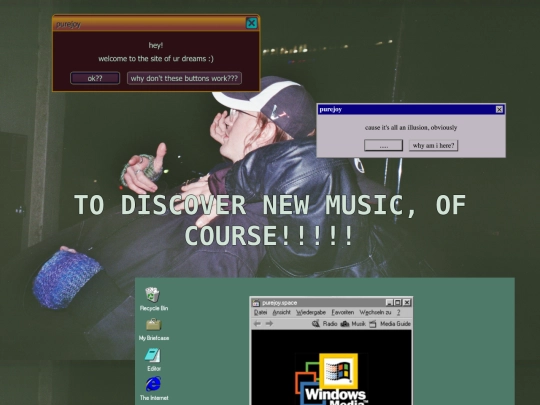Open the Ansicht menu
This screenshot has height=405, width=540.
(x=281, y=312)
